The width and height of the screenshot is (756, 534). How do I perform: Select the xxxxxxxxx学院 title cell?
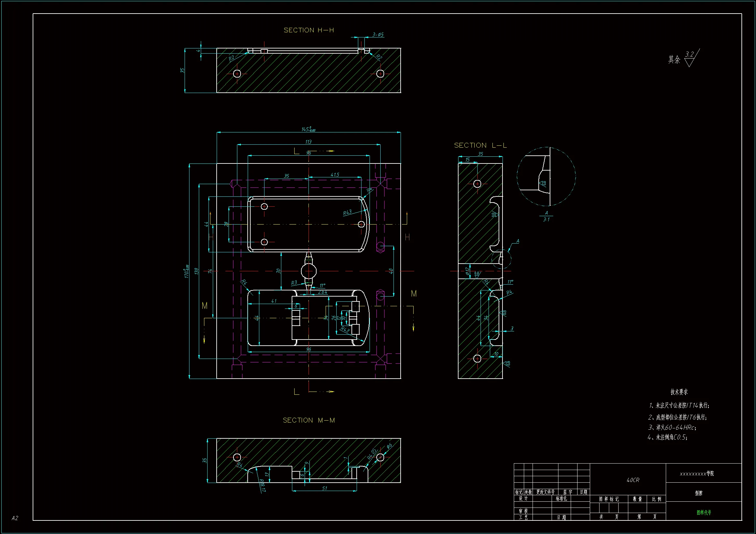click(697, 474)
